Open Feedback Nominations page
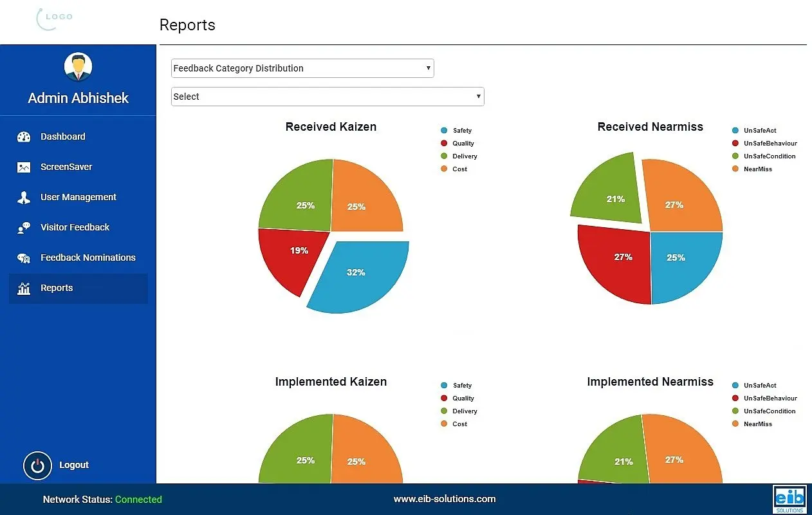 pos(78,257)
